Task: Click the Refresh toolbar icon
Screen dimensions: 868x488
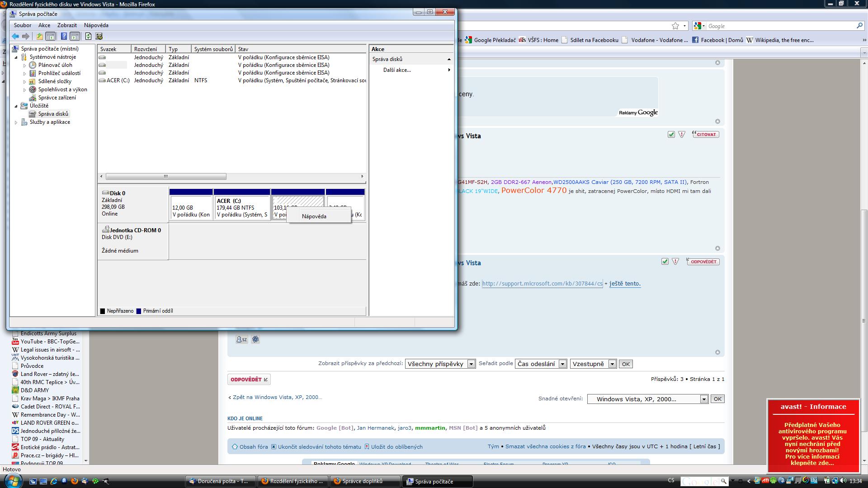Action: (88, 36)
